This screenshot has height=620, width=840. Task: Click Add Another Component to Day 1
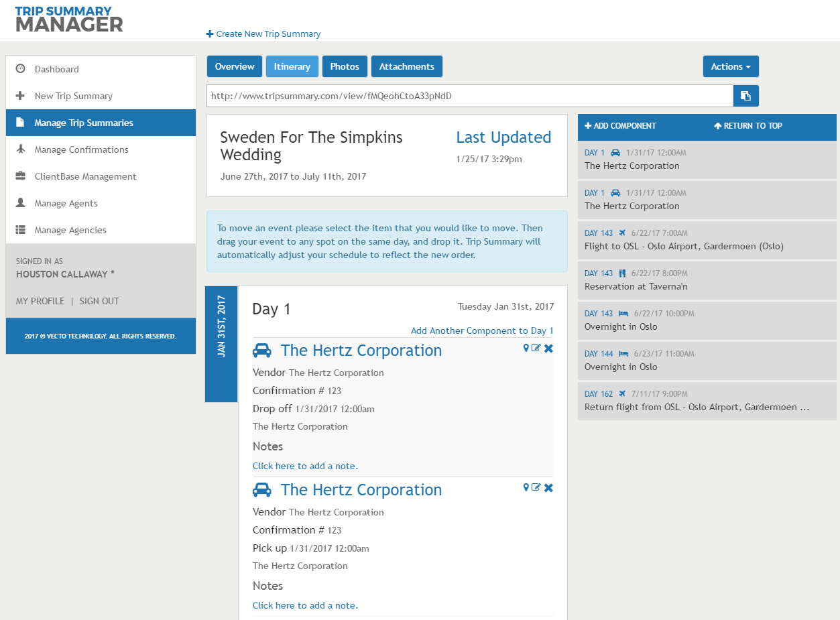482,330
